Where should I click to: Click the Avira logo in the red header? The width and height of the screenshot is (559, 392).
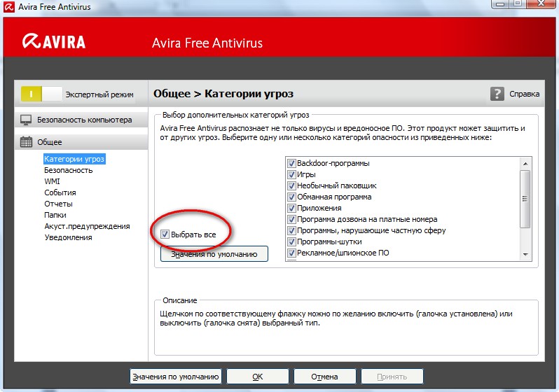tap(53, 42)
